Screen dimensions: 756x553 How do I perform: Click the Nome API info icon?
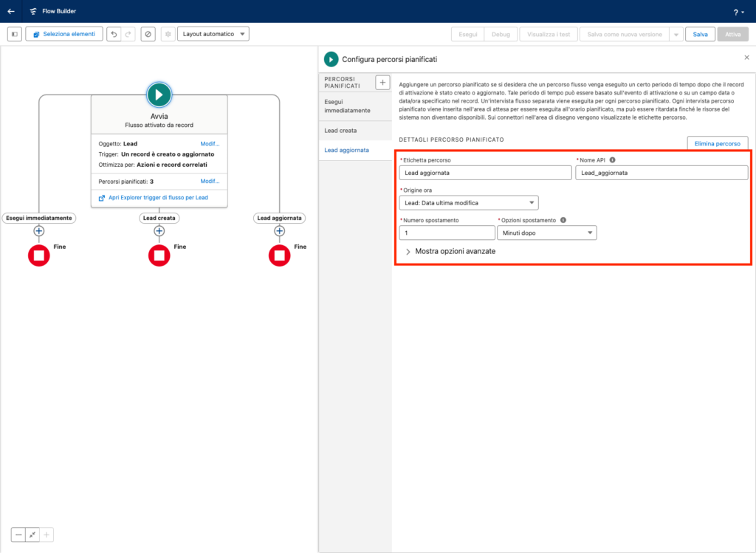(x=613, y=159)
